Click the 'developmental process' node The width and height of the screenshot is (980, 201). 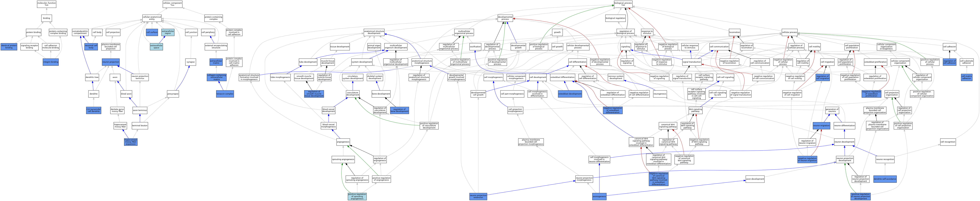point(505,18)
